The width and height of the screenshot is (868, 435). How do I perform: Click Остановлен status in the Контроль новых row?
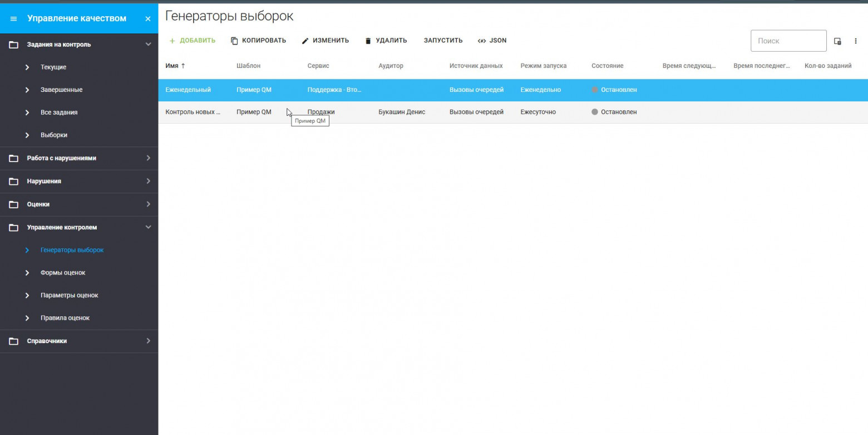pos(614,112)
